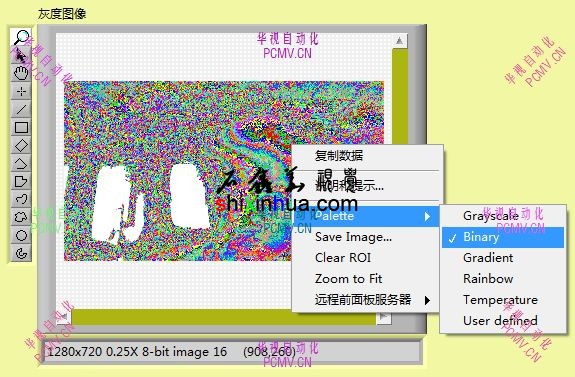Click the horizontal scrollbar left arrow
The image size is (575, 377).
pyautogui.click(x=64, y=316)
